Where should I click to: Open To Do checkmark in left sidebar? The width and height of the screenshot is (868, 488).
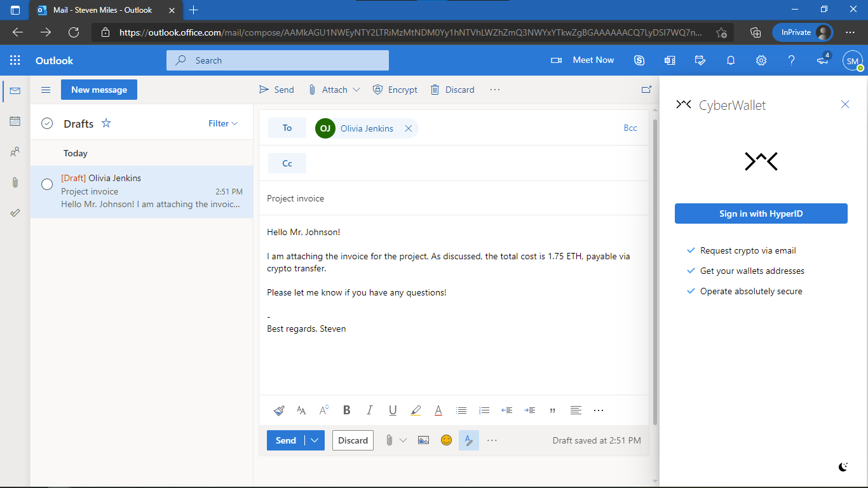[15, 213]
